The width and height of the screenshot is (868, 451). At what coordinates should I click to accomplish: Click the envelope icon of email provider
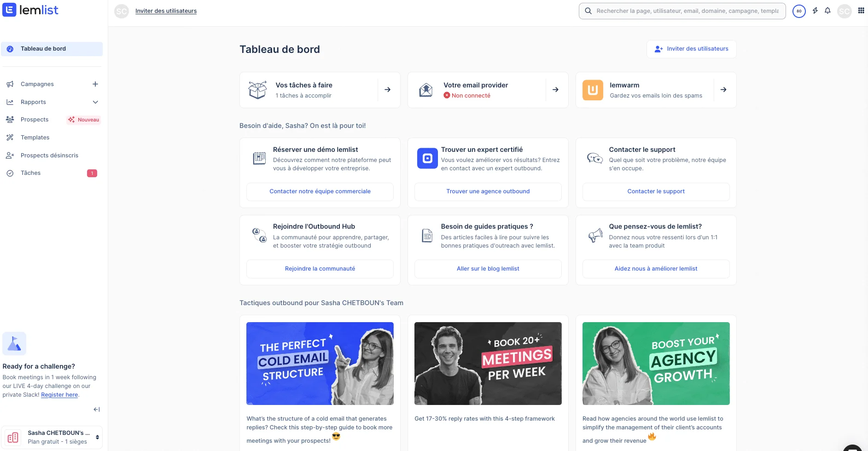[x=426, y=90]
